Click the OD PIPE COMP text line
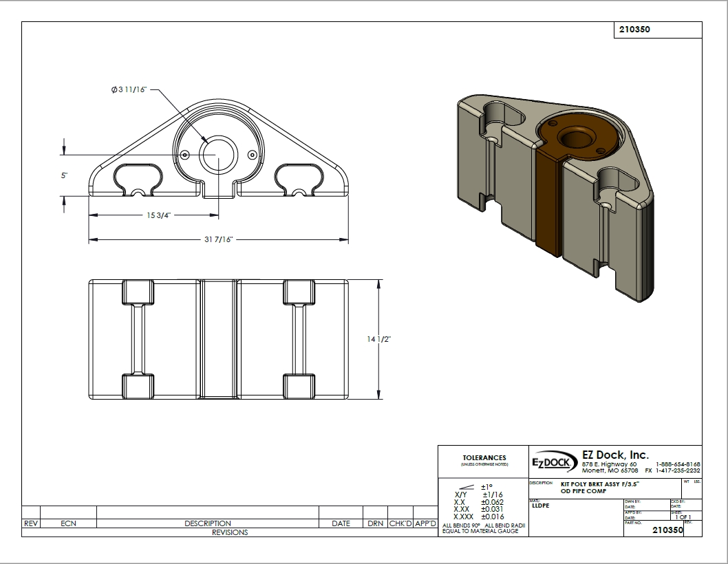Viewport: 728px width, 564px height. click(584, 491)
